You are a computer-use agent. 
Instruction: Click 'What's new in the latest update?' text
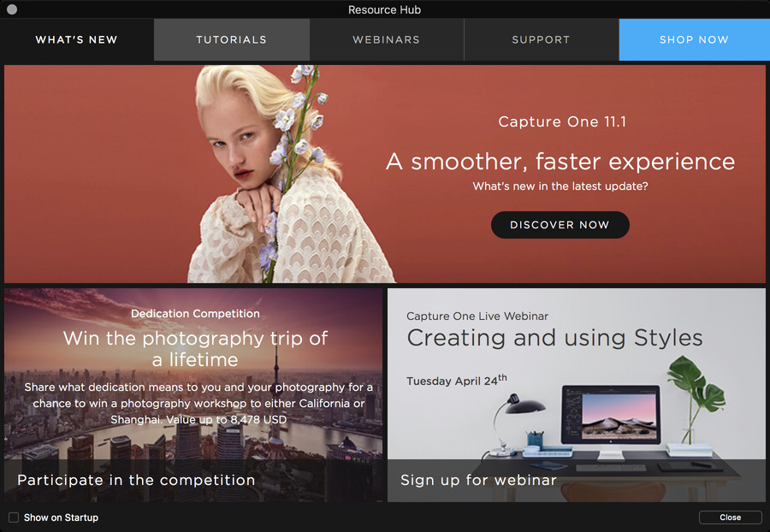pos(560,186)
